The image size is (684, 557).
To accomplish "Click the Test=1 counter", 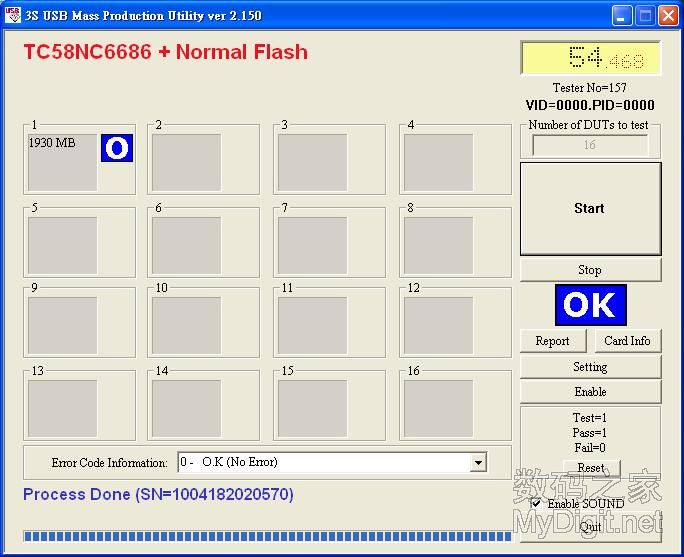I will click(590, 418).
